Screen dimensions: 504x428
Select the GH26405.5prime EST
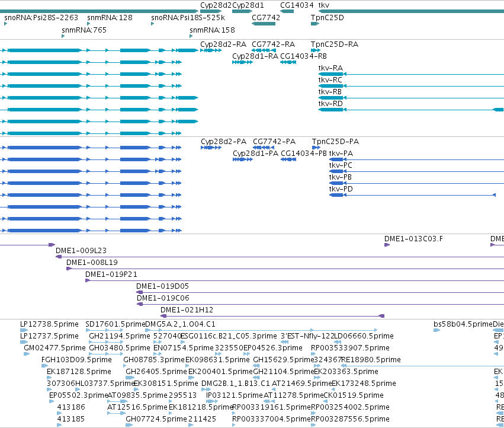[156, 372]
